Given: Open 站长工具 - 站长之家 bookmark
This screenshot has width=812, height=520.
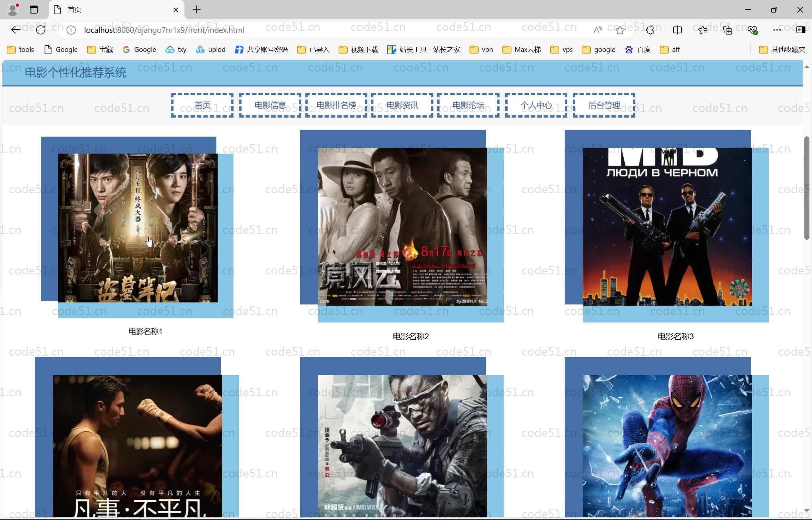Looking at the screenshot, I should coord(424,50).
